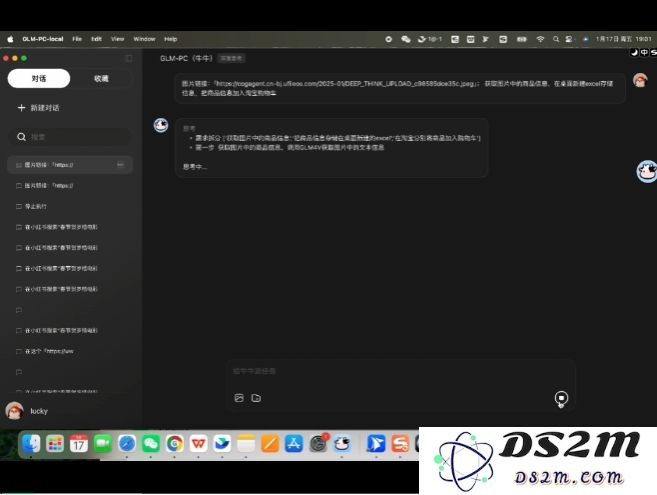Start a new chat with 新建对话
Screen dimensions: 657x495
pyautogui.click(x=38, y=108)
